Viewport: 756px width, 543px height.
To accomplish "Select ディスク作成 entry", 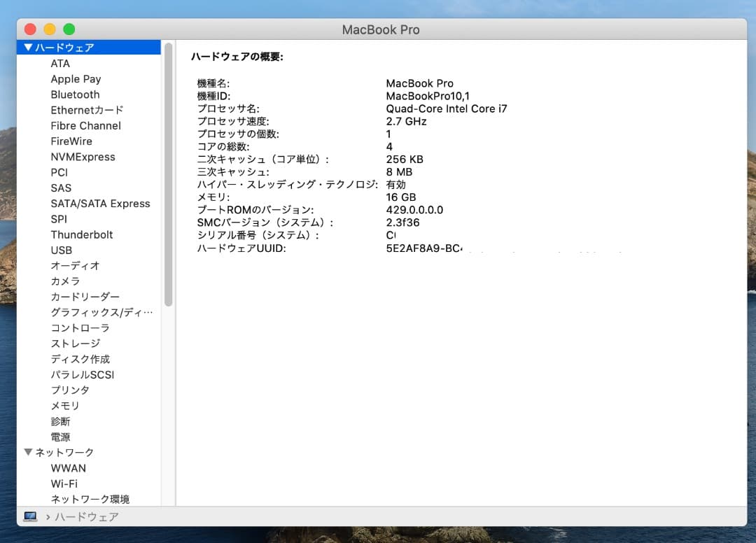I will click(80, 359).
